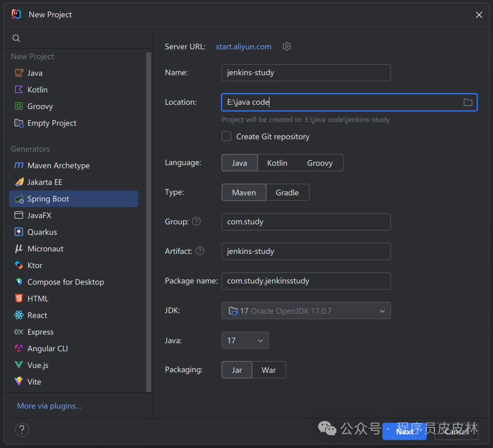Set build type to Maven
493x448 pixels.
click(x=244, y=193)
